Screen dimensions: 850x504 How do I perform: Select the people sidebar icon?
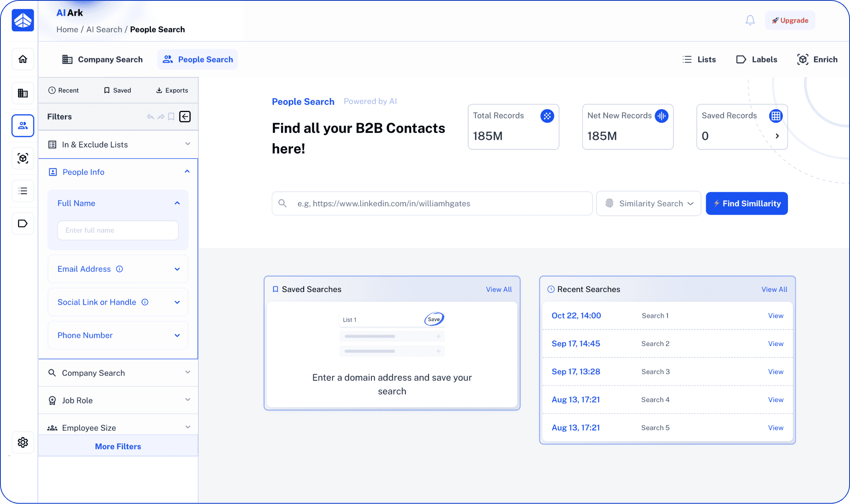[23, 125]
